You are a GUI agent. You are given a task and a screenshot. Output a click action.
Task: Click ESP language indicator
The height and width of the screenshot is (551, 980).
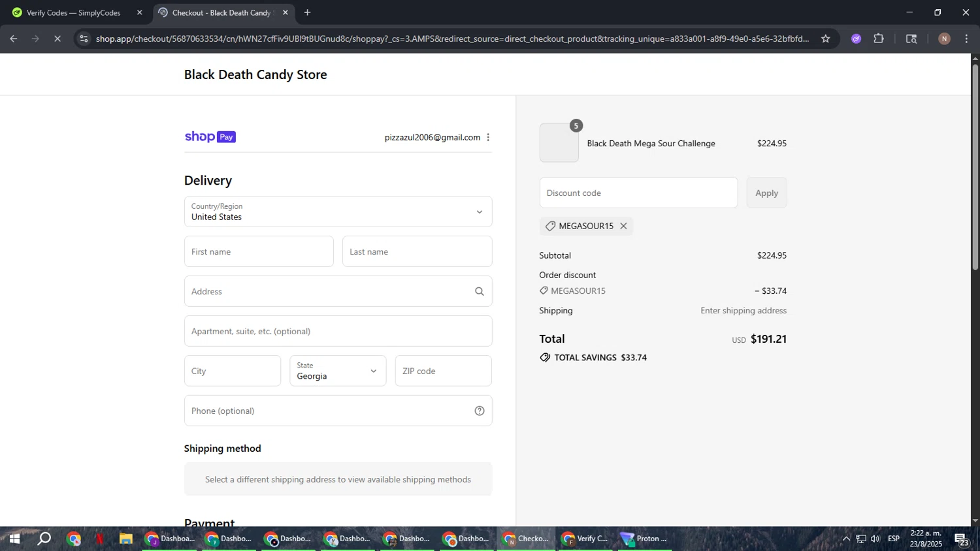pyautogui.click(x=894, y=539)
